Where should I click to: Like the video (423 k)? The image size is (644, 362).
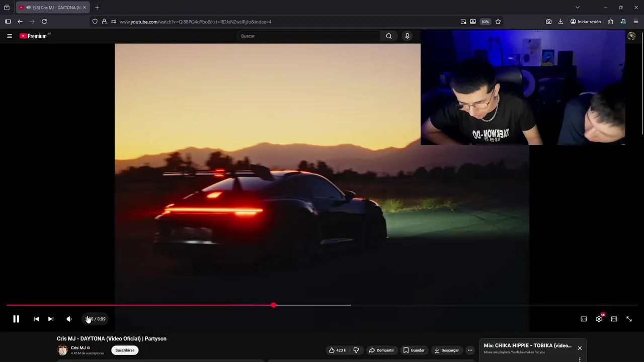click(338, 350)
